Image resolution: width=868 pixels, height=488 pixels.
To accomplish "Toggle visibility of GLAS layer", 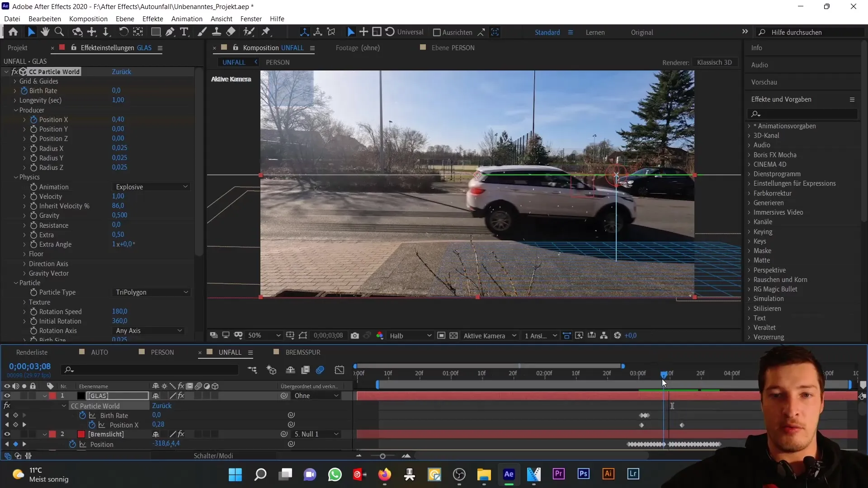I will point(7,396).
